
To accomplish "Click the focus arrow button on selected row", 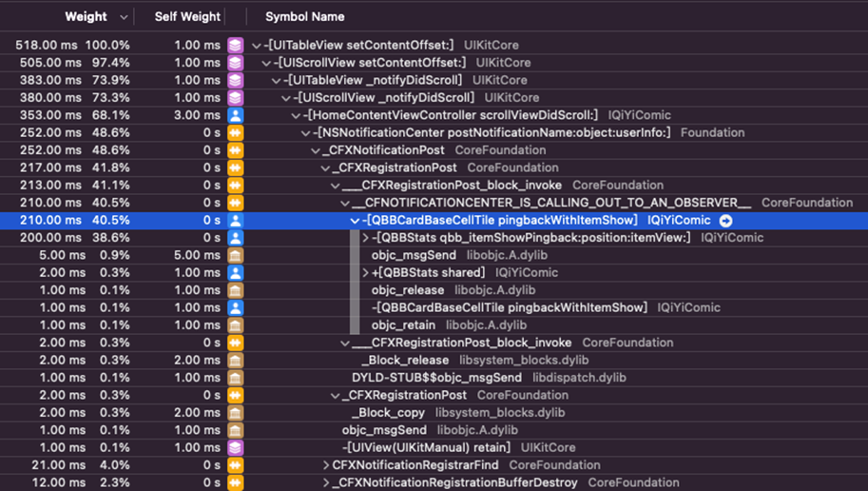I will (x=725, y=221).
